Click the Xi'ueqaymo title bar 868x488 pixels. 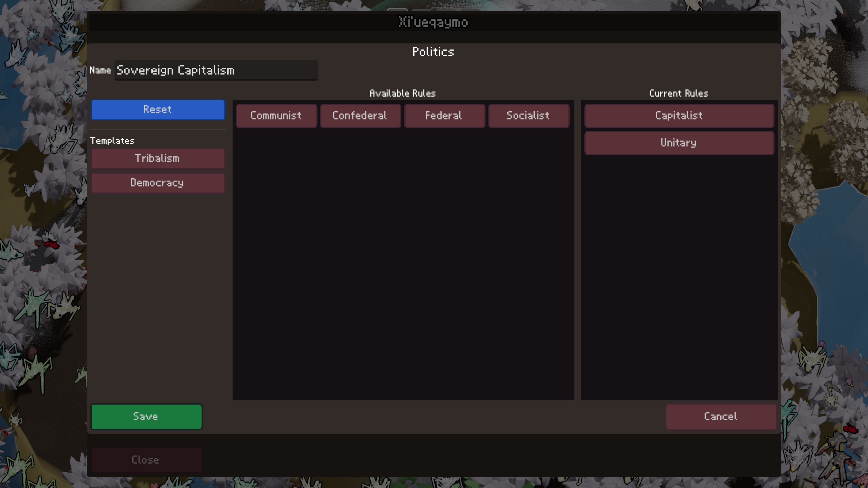(433, 22)
